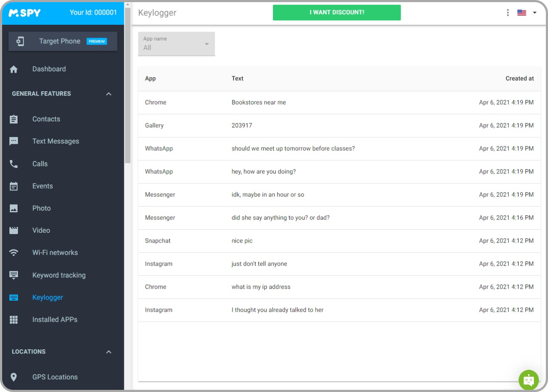The width and height of the screenshot is (548, 392).
Task: Click the Installed APPs grid icon
Action: (14, 320)
